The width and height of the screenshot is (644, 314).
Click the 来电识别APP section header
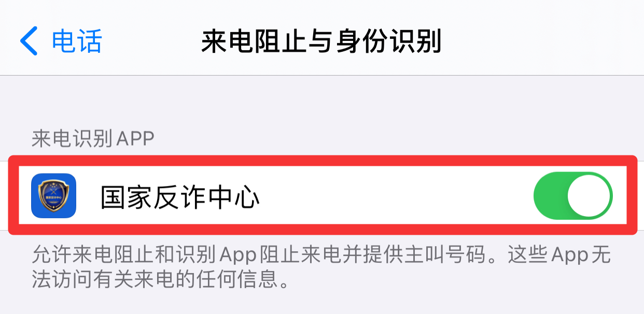[93, 139]
